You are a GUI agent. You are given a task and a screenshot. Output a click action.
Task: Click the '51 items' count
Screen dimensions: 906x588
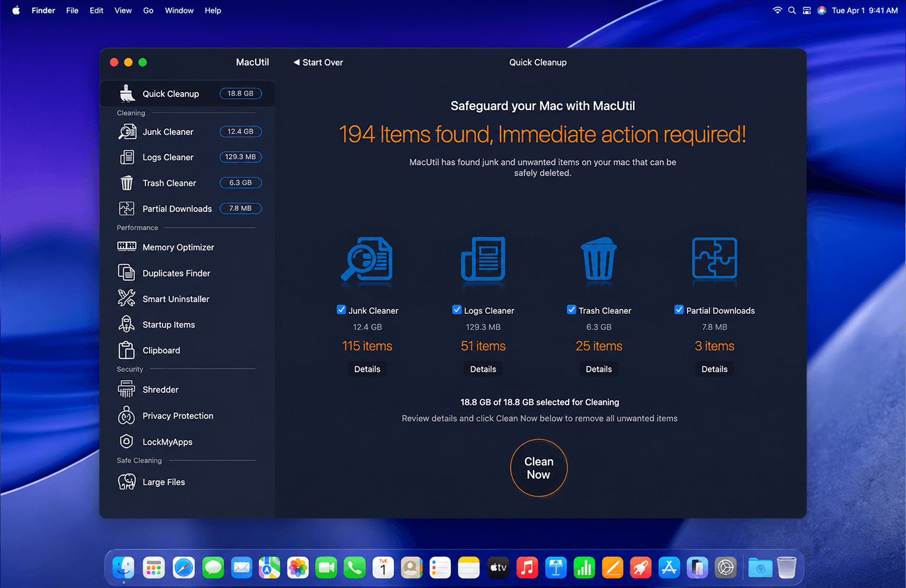483,346
